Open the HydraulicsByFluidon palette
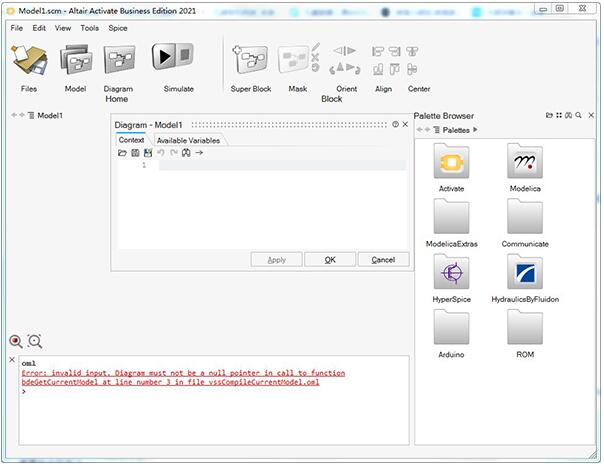The image size is (604, 467). tap(525, 273)
